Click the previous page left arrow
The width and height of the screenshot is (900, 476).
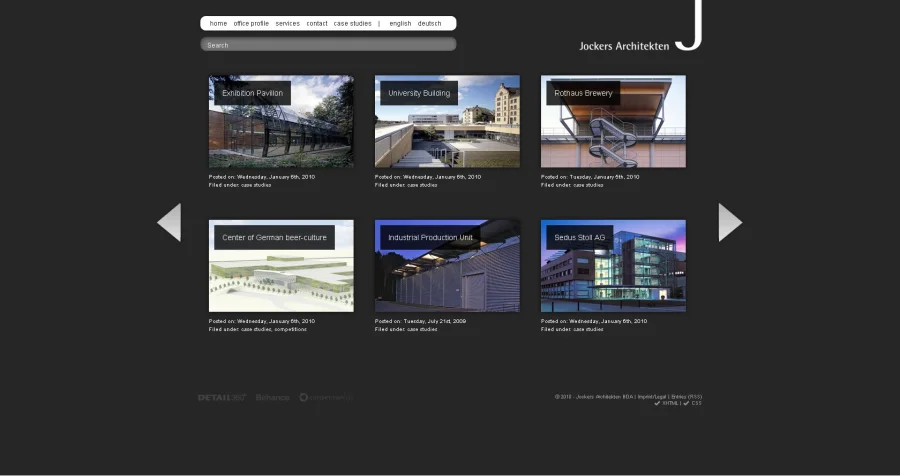169,222
